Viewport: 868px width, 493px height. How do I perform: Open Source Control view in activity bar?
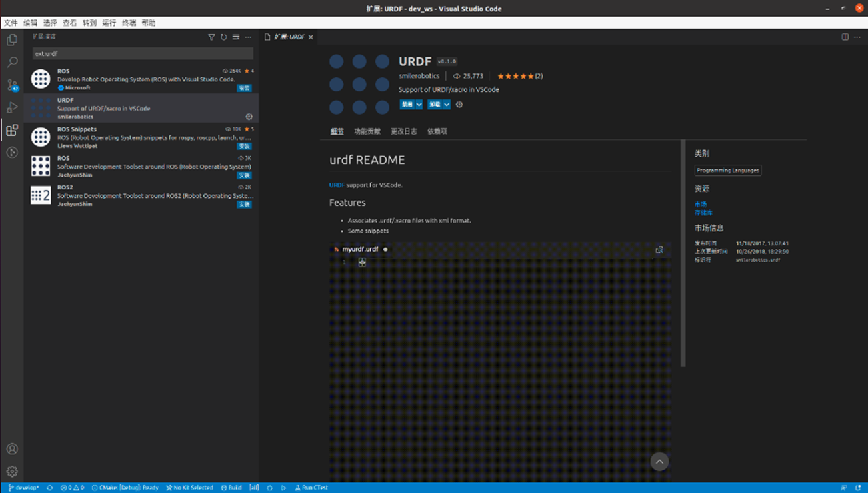(12, 85)
